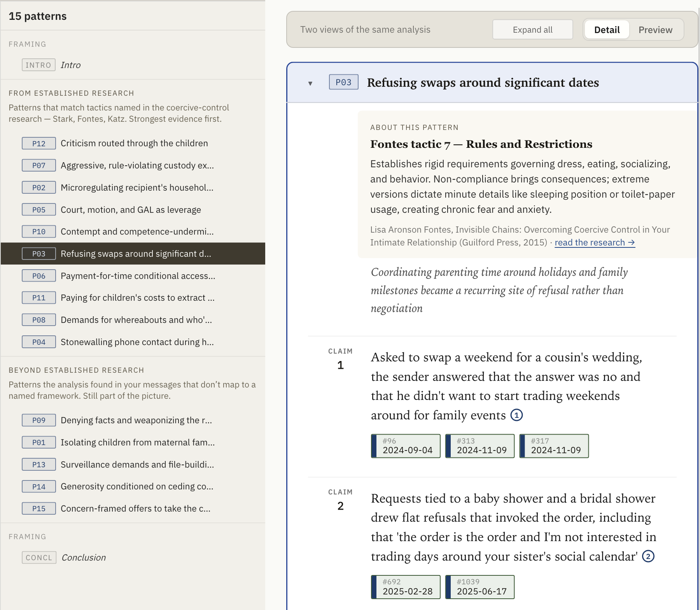This screenshot has width=700, height=610.
Task: Click the 15 patterns sidebar heading
Action: [38, 16]
